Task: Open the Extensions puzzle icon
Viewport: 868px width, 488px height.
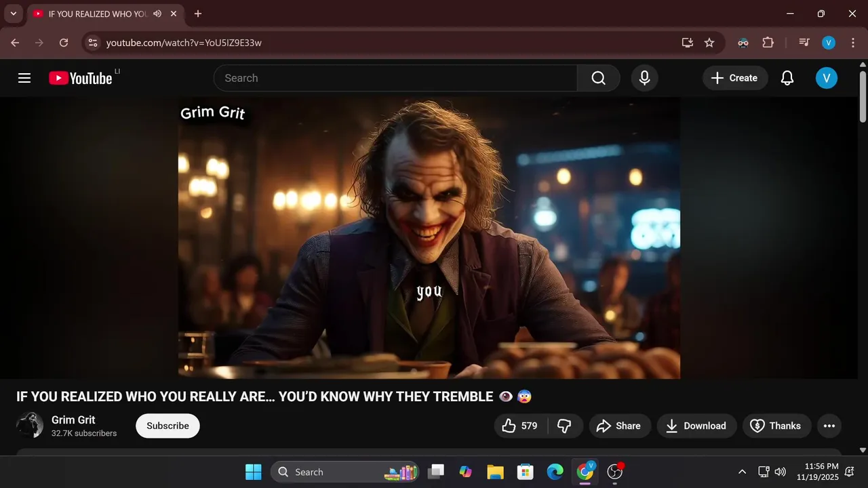Action: tap(768, 43)
